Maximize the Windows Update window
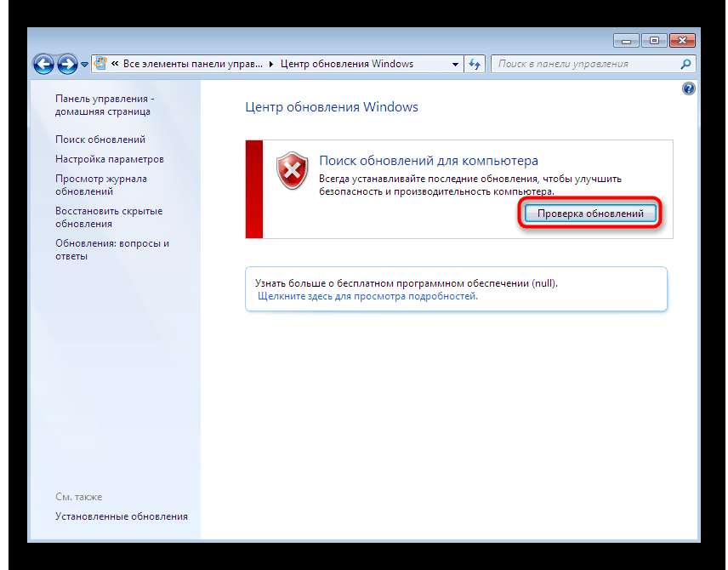Viewport: 728px width, 570px height. pos(654,41)
